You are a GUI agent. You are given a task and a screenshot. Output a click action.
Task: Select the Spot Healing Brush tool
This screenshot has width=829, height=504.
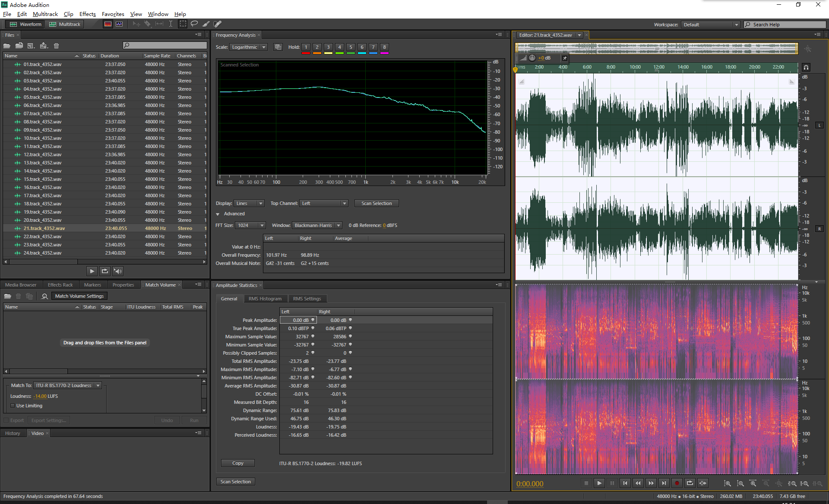tap(218, 24)
